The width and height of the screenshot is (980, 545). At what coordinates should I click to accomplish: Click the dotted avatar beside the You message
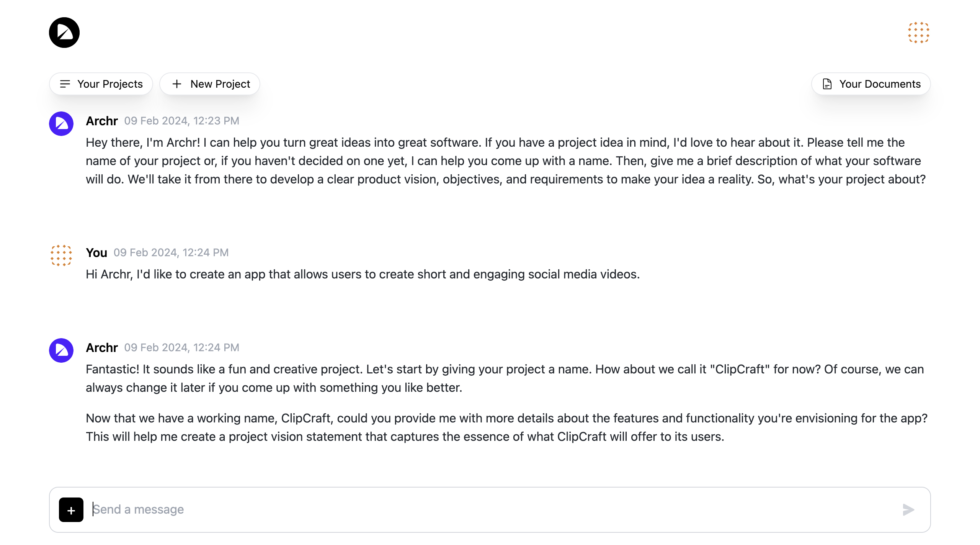click(x=61, y=255)
